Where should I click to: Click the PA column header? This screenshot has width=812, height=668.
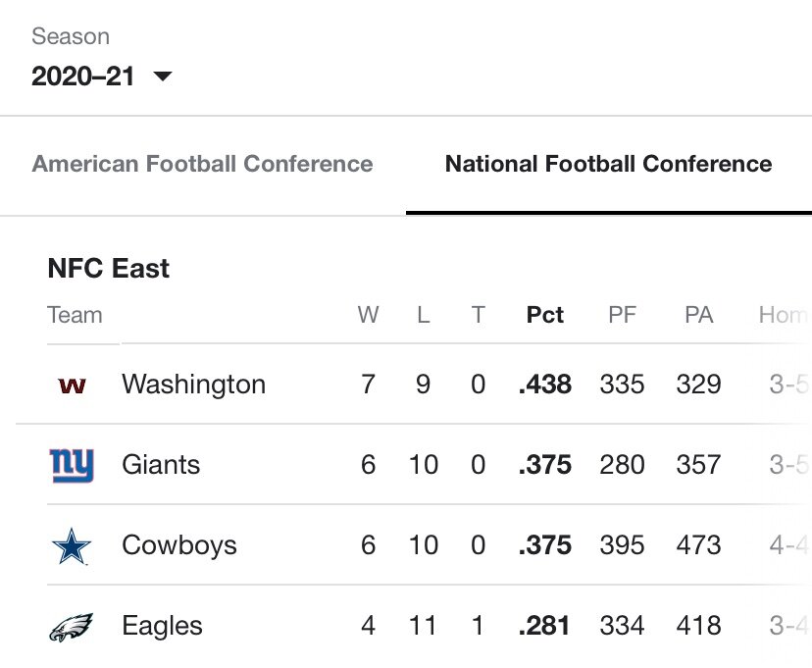[698, 315]
